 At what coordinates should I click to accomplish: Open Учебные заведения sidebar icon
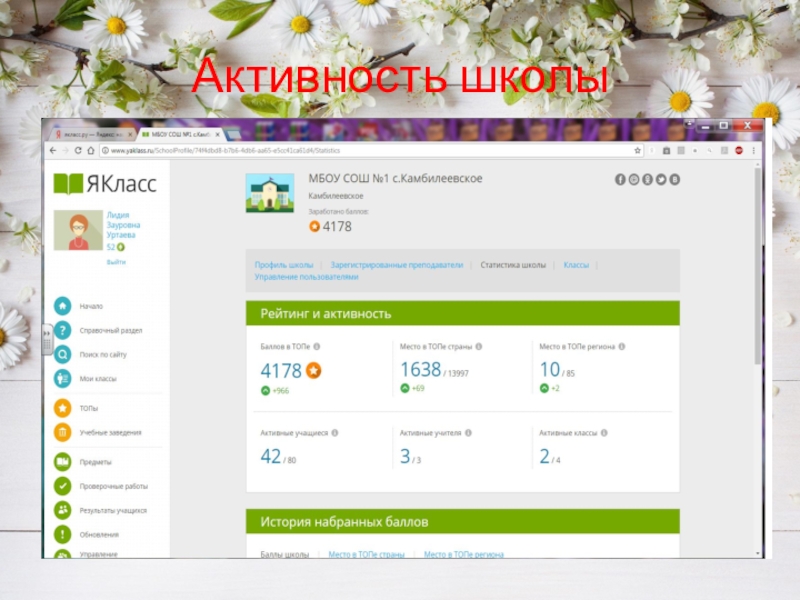point(63,432)
